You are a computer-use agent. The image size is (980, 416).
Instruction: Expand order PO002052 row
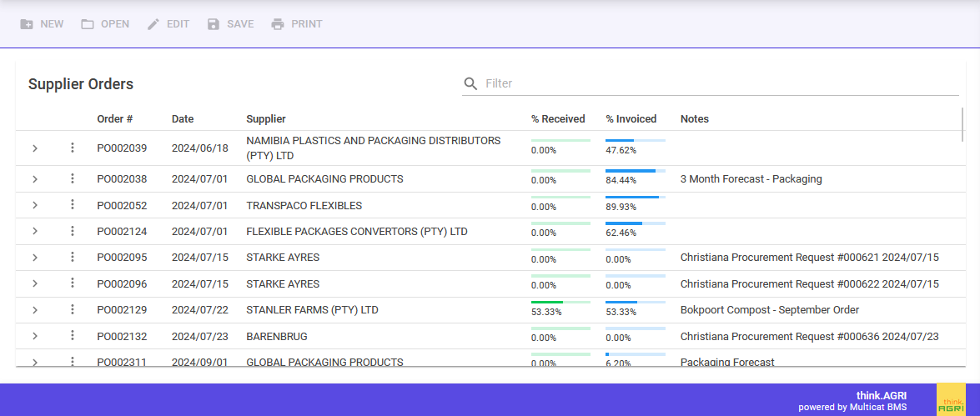tap(35, 206)
